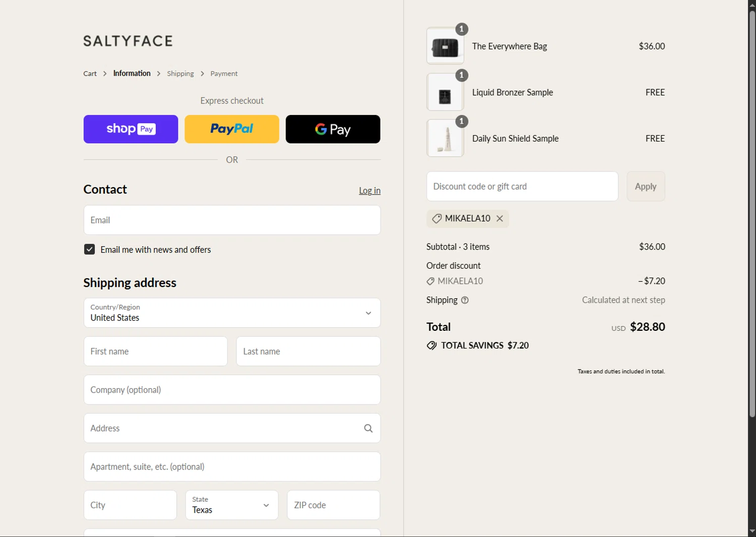Check out with PayPal
The width and height of the screenshot is (756, 537).
tap(232, 129)
